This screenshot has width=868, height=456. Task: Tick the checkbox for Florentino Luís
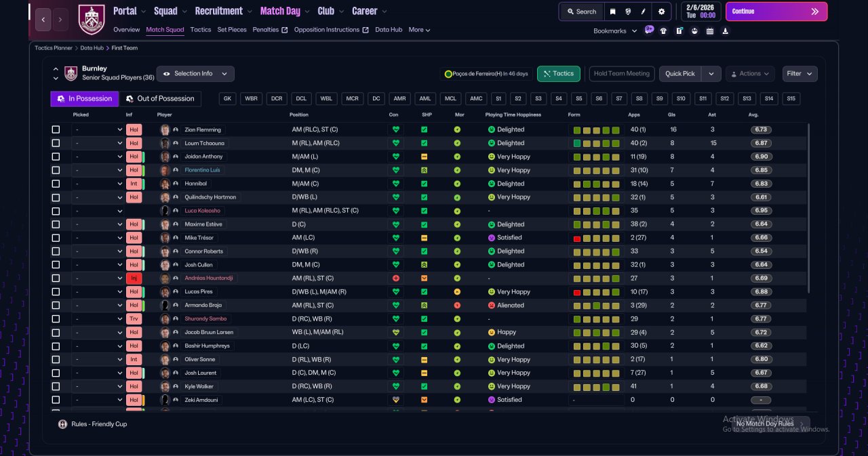(56, 170)
